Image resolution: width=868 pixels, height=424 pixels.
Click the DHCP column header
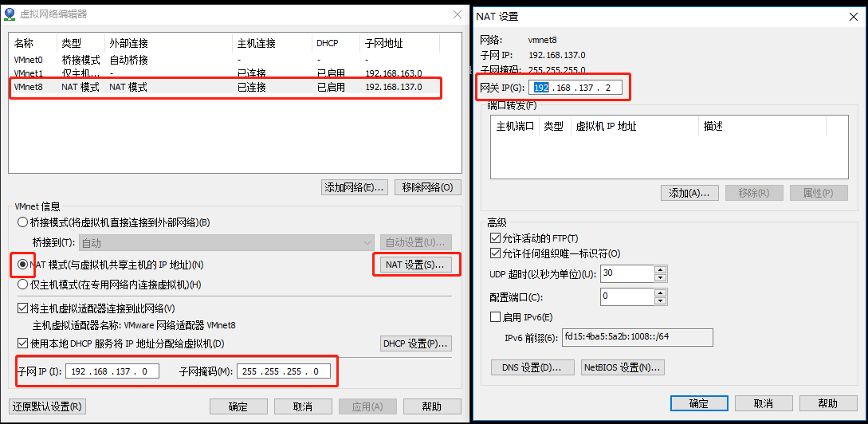336,43
